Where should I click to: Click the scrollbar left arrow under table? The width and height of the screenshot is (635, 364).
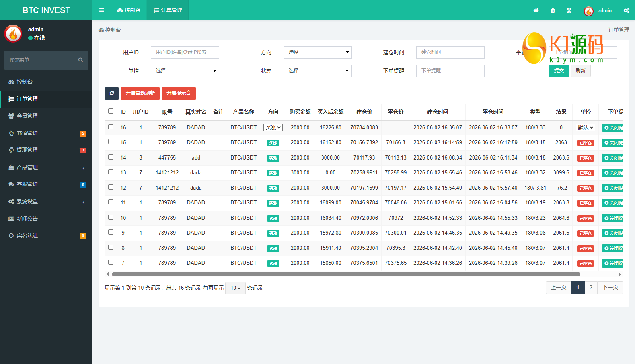click(x=107, y=274)
